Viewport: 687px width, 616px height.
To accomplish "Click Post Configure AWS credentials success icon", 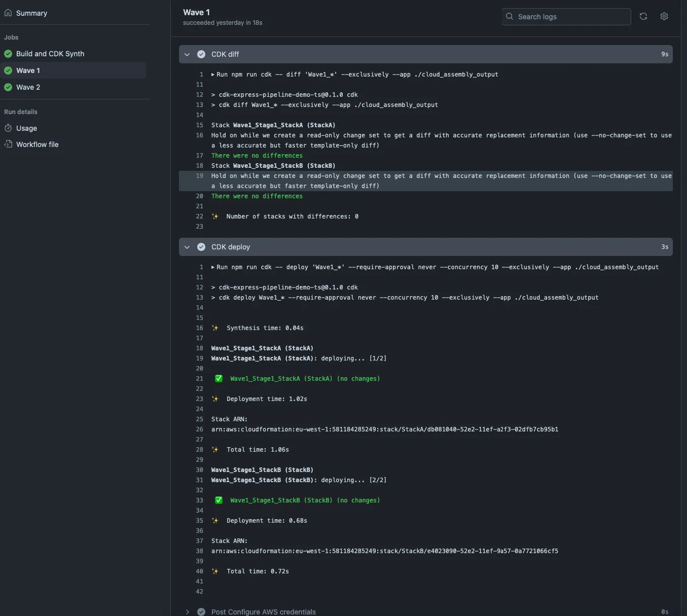I will 201,612.
